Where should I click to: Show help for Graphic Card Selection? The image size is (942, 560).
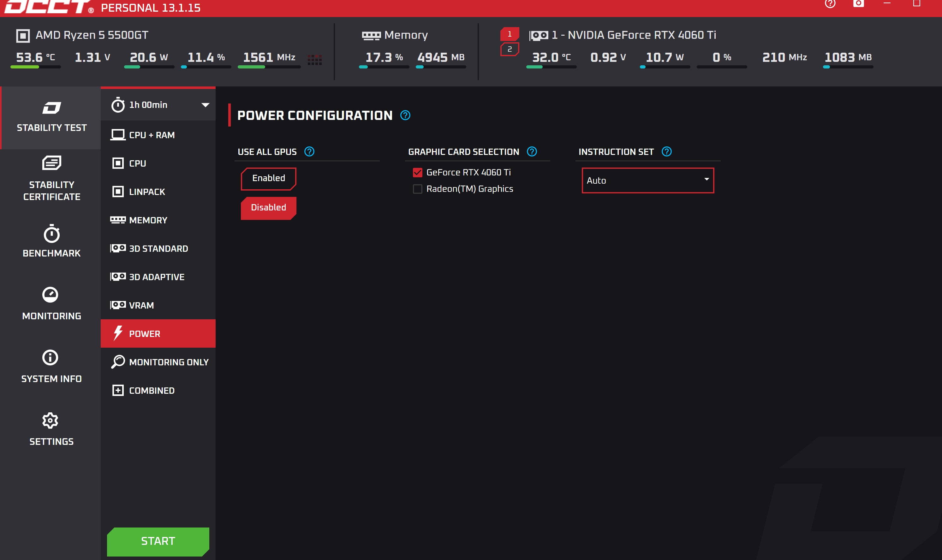coord(532,152)
